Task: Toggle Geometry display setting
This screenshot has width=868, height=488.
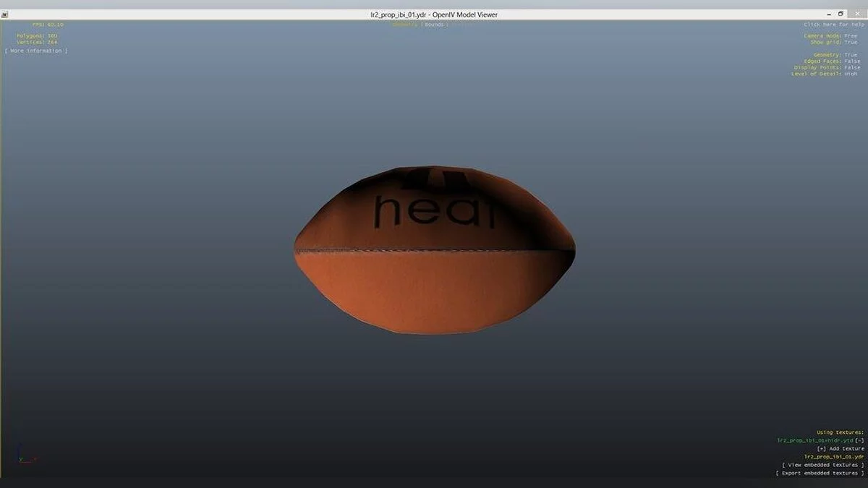Action: [x=835, y=55]
